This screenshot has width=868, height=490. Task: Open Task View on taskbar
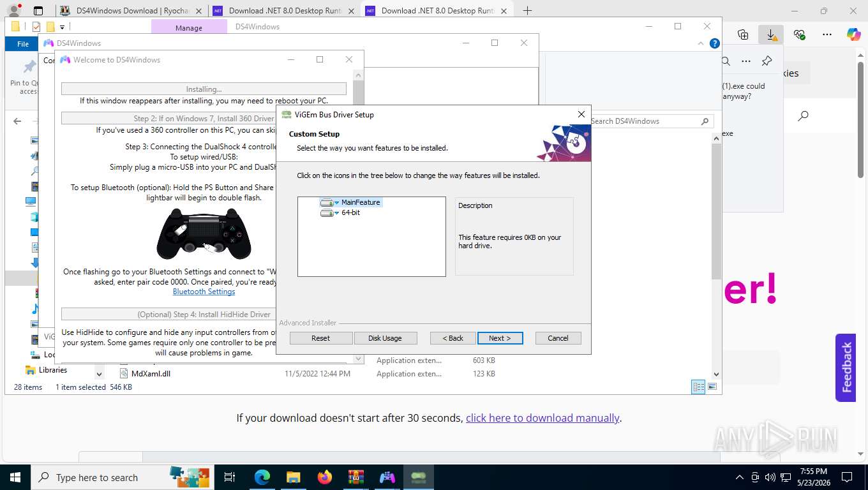point(230,477)
